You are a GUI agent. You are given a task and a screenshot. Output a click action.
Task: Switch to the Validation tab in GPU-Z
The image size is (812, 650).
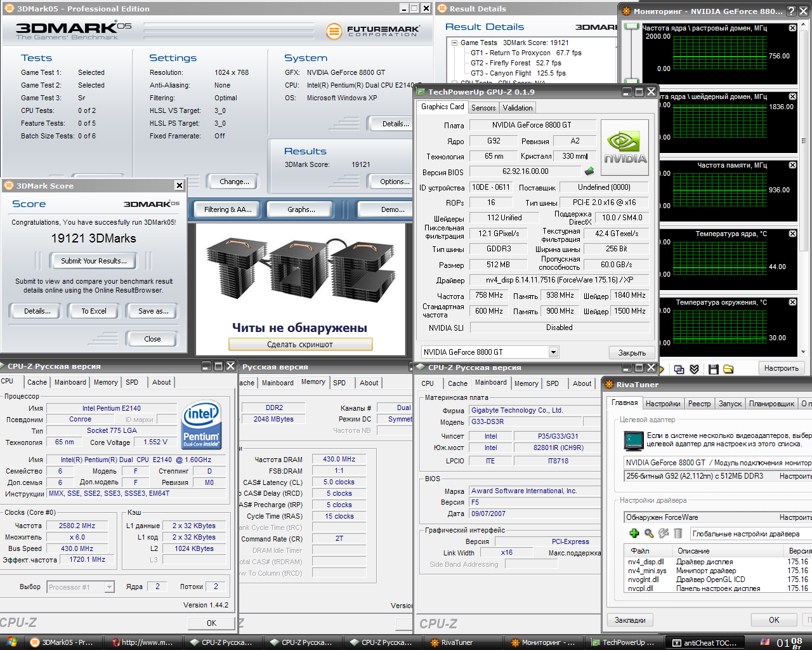tap(518, 108)
